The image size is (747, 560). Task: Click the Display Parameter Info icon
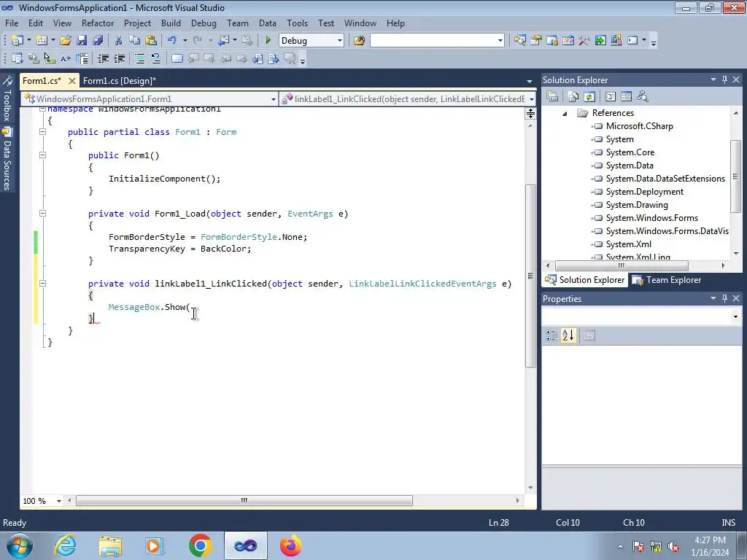[34, 58]
